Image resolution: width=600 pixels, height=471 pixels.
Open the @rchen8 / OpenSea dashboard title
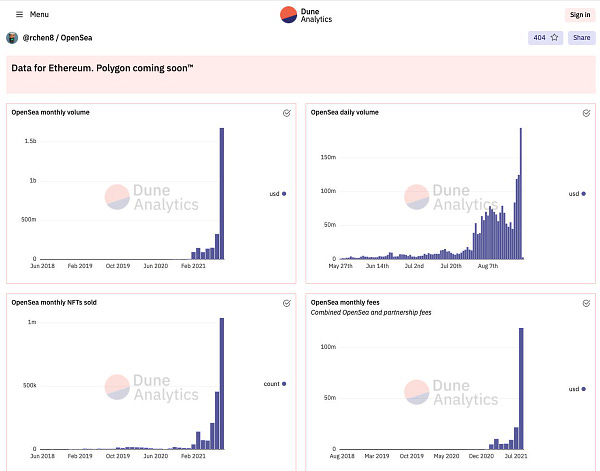pyautogui.click(x=57, y=38)
